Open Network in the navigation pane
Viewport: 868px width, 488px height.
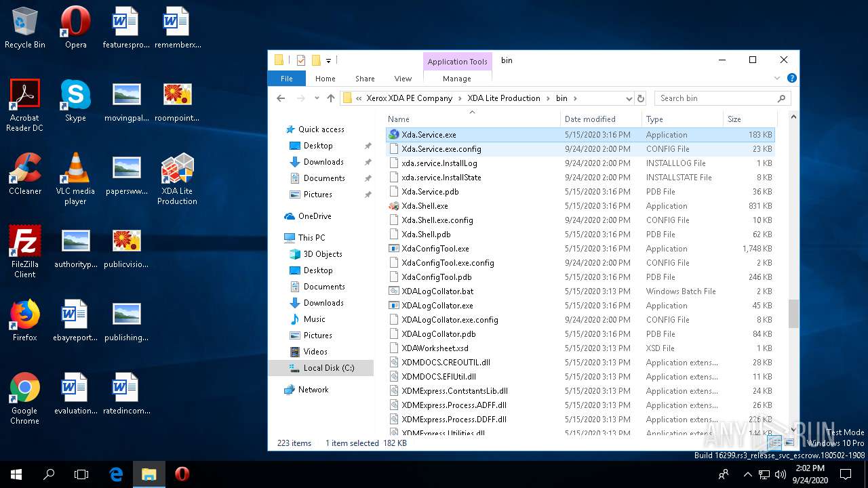313,390
